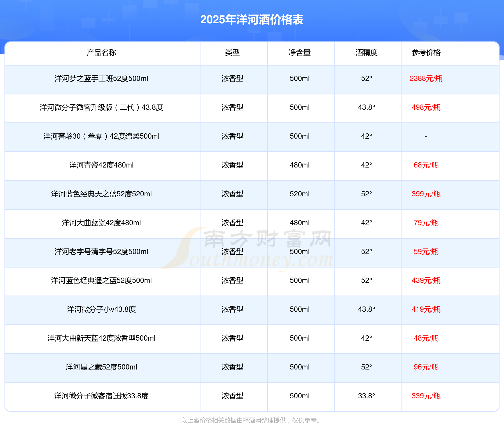Click 浓香型 in the 梦之蓝手工班 row
This screenshot has height=437, width=504.
pos(232,79)
